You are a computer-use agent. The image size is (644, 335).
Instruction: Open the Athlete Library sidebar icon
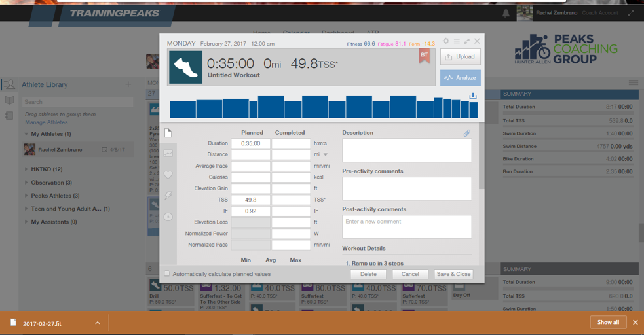coord(9,84)
